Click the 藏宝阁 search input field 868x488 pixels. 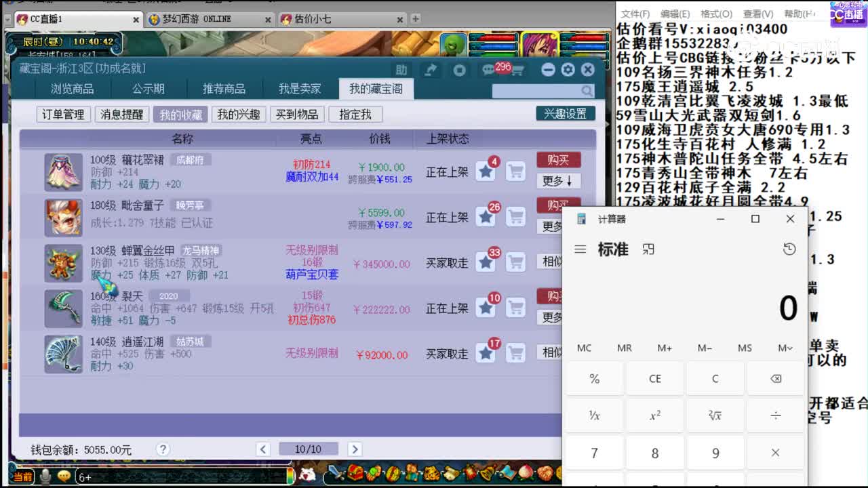536,89
